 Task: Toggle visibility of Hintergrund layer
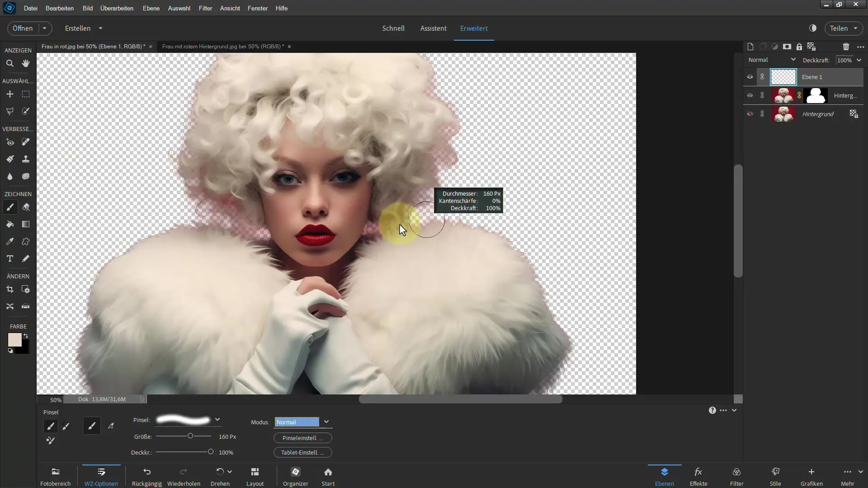[750, 113]
